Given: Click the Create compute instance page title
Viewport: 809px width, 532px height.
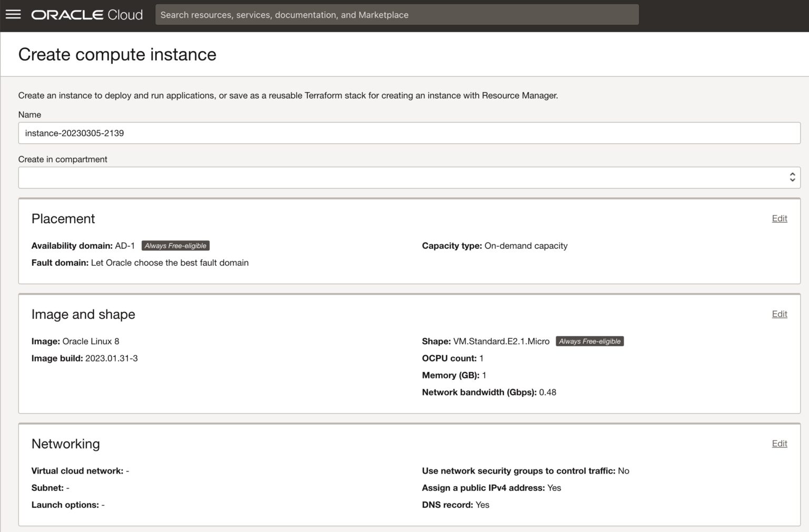Looking at the screenshot, I should tap(117, 54).
